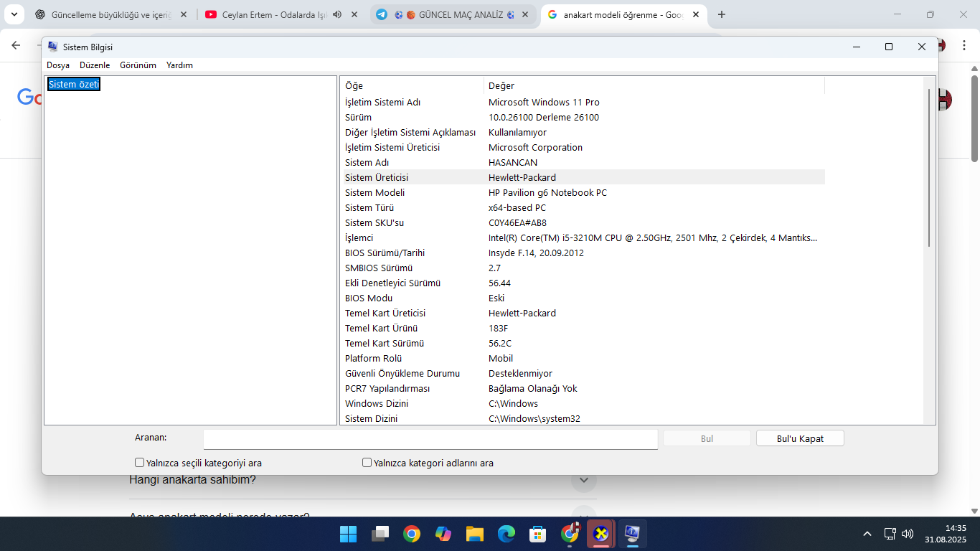The height and width of the screenshot is (551, 980).
Task: Close the anakart modeli öğrenme tab
Action: (695, 14)
